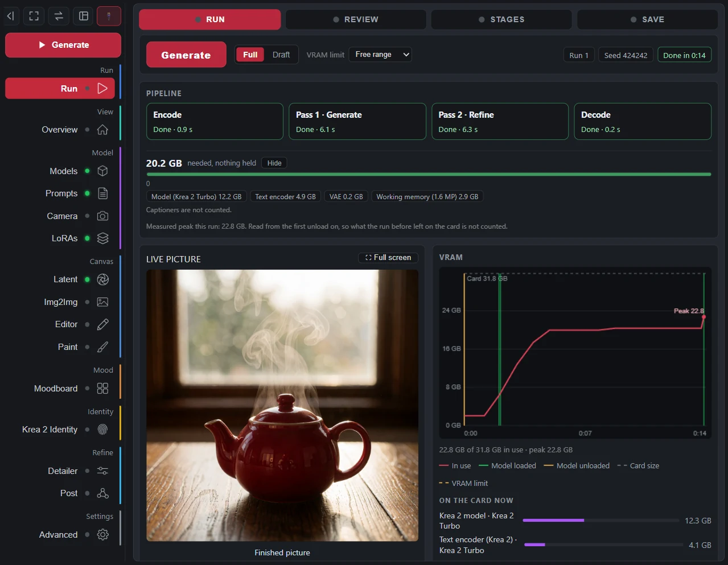Click the Text encoder 4.1 GB usage bar
Viewport: 728px width, 565px height.
(x=603, y=545)
